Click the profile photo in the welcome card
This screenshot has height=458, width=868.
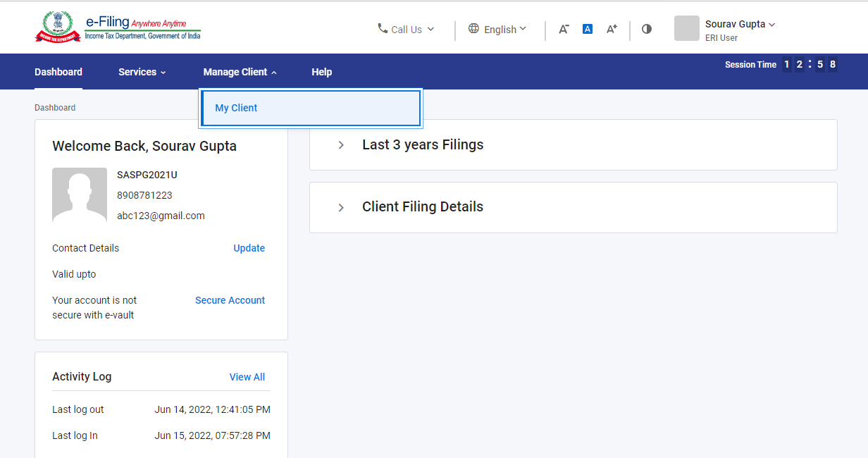pos(79,195)
